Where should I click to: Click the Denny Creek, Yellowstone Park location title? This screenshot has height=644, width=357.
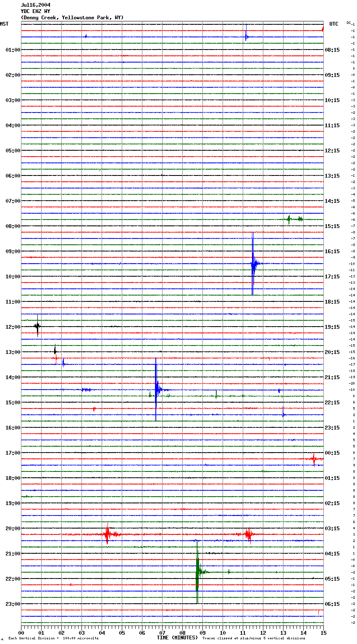72,18
